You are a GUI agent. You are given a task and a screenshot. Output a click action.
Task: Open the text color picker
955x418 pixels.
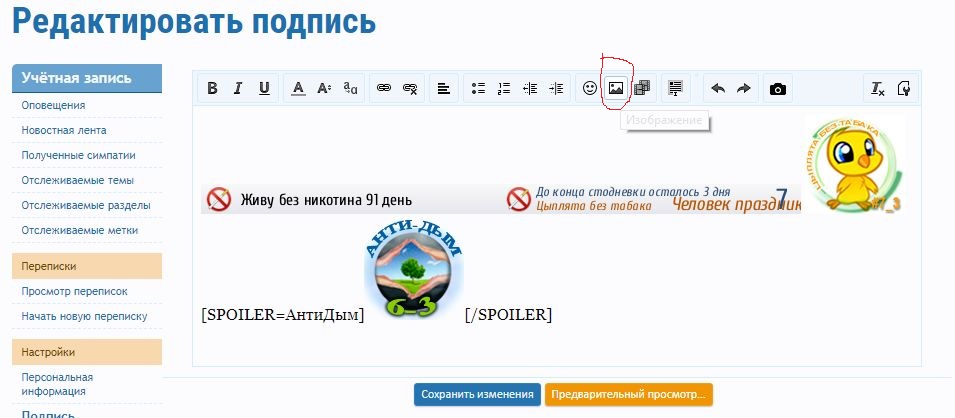298,88
